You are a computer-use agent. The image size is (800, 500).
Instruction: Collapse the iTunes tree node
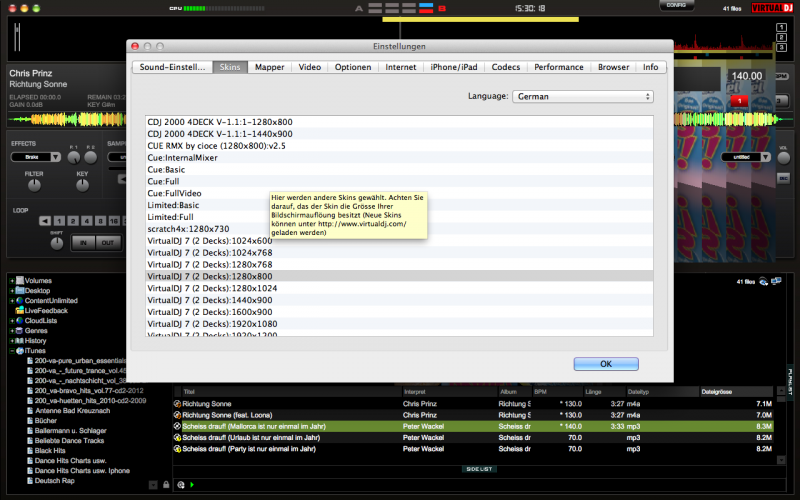[11, 351]
